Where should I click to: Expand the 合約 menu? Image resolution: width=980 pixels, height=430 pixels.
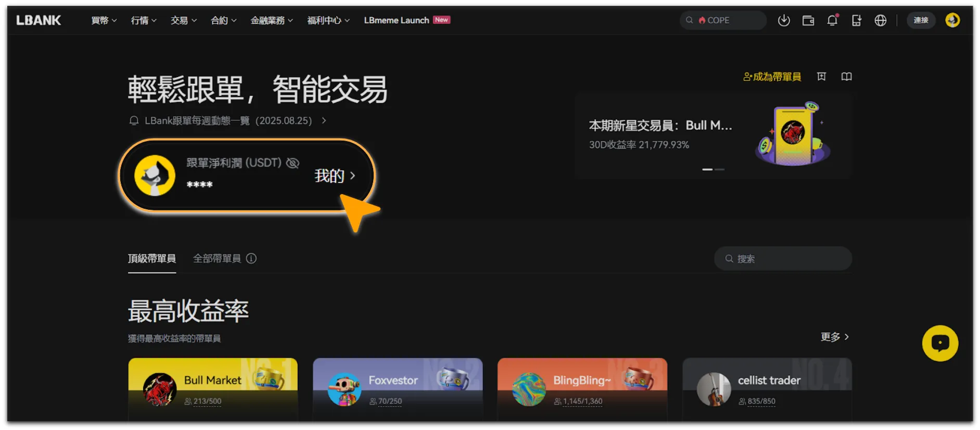click(x=224, y=20)
